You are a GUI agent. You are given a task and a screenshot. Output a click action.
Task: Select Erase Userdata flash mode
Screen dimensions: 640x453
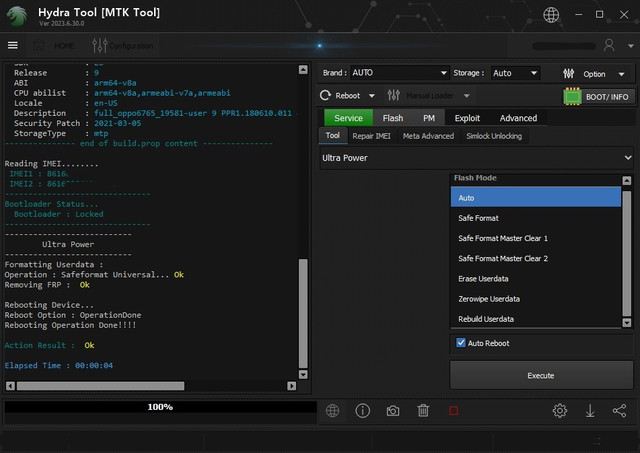(536, 279)
